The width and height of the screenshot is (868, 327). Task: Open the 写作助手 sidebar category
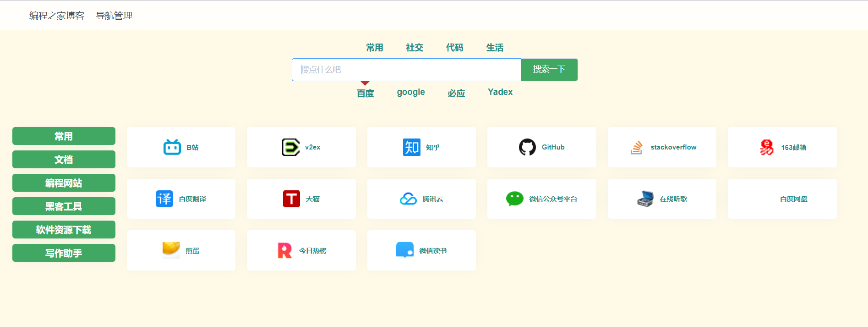pos(64,253)
